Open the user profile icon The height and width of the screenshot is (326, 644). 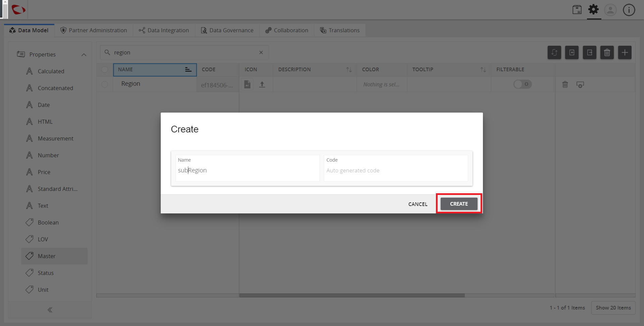[610, 10]
